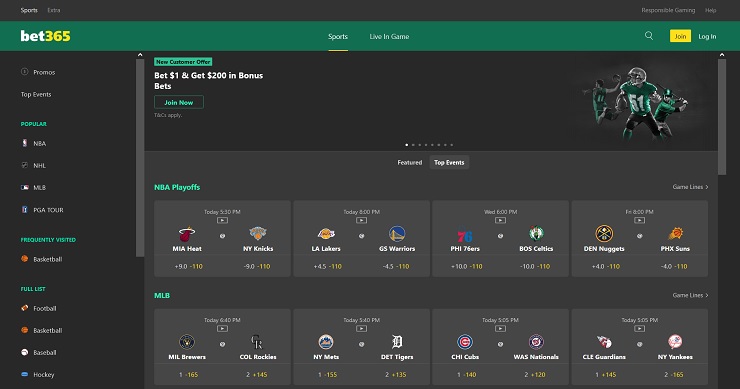This screenshot has width=740, height=389.
Task: Open live stream icon for Brewers vs Rockies
Action: [222, 329]
